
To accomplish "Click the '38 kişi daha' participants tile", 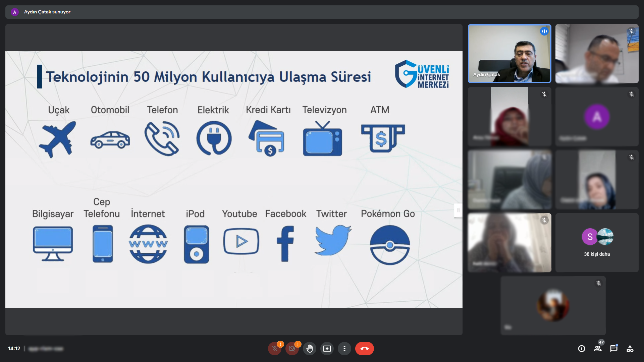I will 597,243.
